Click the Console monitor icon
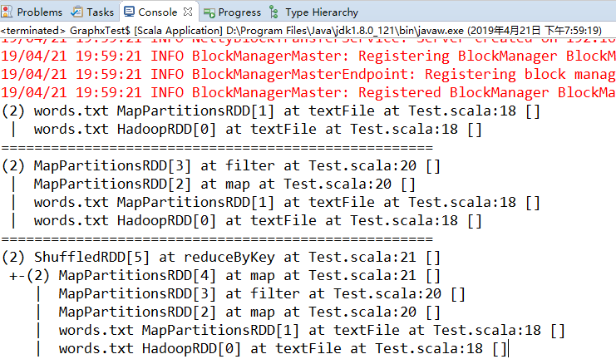Image resolution: width=616 pixels, height=364 pixels. [130, 12]
